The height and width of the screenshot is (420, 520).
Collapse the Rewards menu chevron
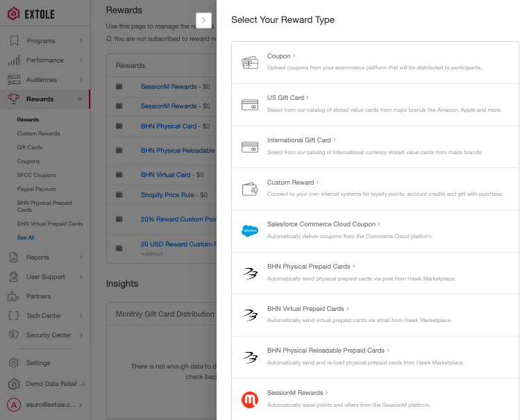pyautogui.click(x=80, y=99)
